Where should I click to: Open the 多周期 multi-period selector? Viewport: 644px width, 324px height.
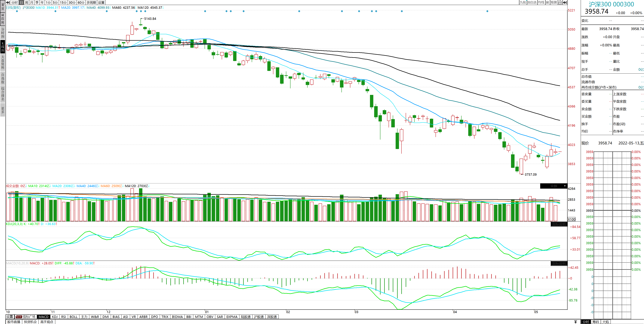pyautogui.click(x=91, y=3)
